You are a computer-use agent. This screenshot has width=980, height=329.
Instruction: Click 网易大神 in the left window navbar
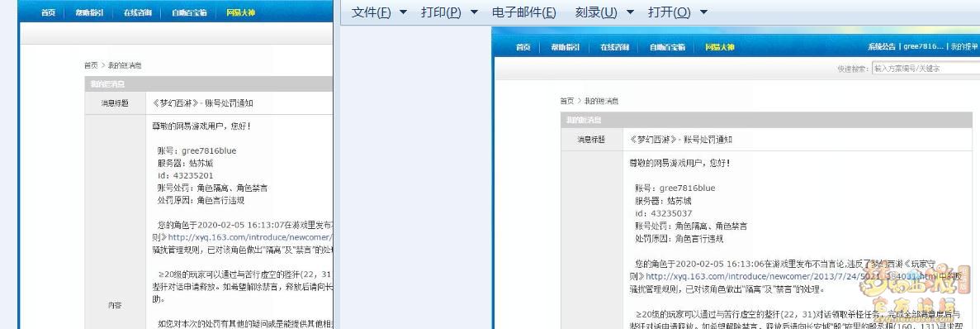click(x=240, y=12)
